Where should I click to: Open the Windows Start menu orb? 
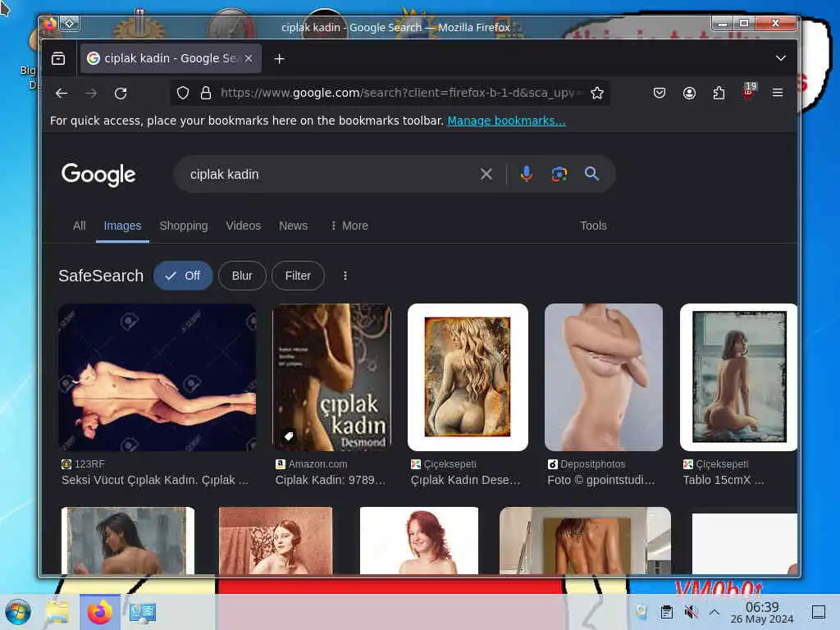pyautogui.click(x=18, y=612)
